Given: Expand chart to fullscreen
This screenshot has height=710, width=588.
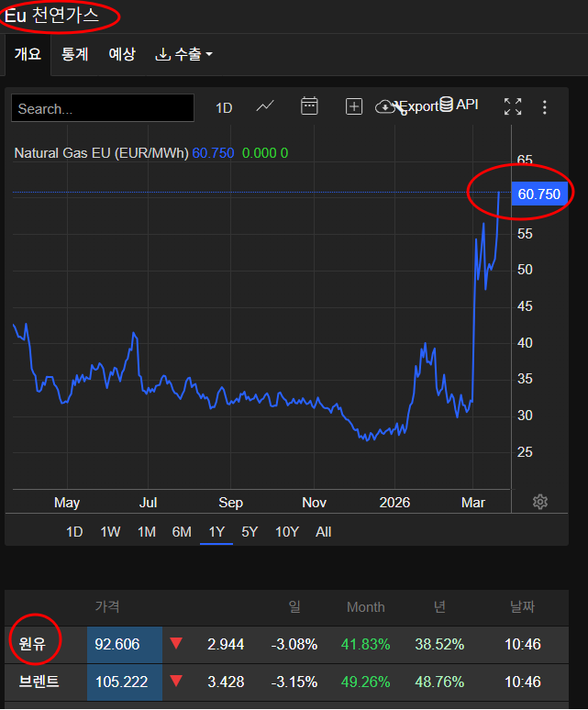Looking at the screenshot, I should [513, 106].
